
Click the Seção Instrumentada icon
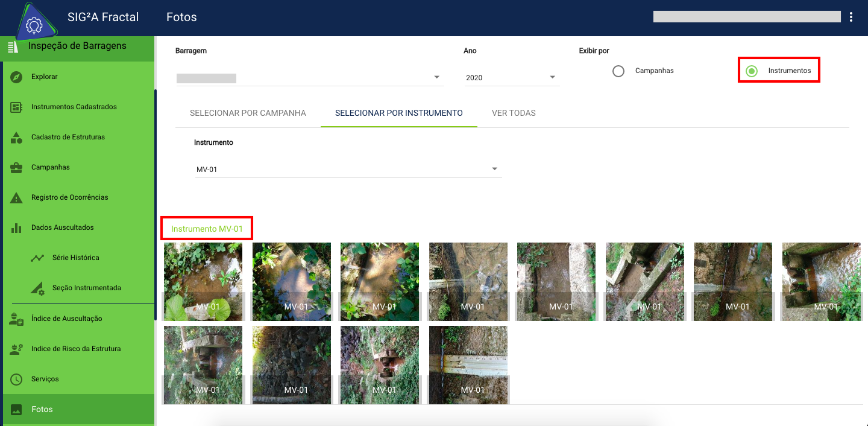[x=37, y=288]
